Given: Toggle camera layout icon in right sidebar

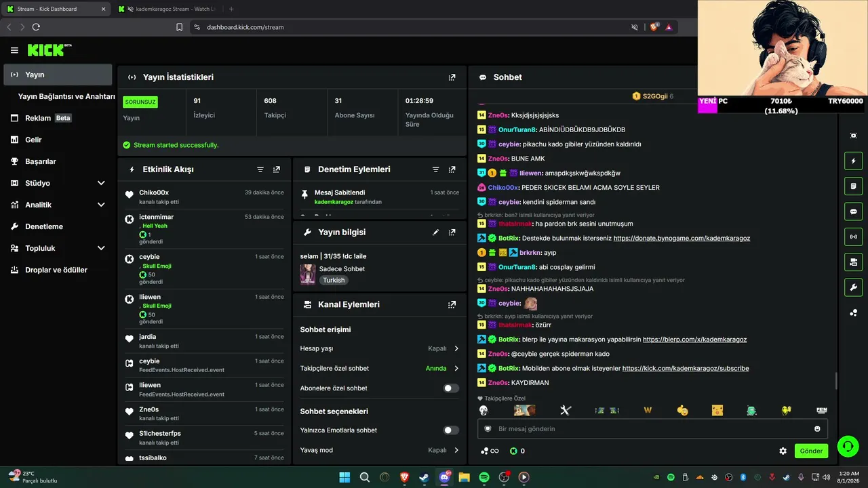Looking at the screenshot, I should click(x=854, y=262).
